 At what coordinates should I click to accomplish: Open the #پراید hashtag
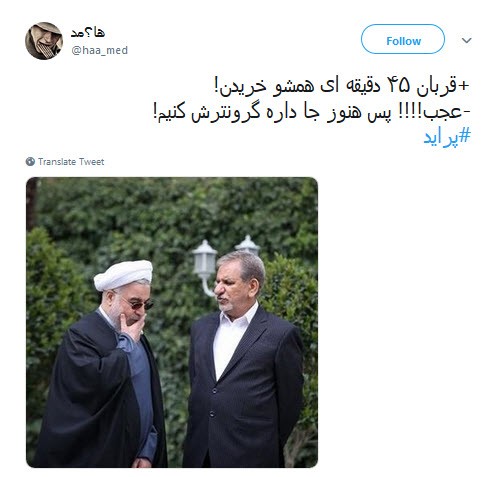coord(447,138)
